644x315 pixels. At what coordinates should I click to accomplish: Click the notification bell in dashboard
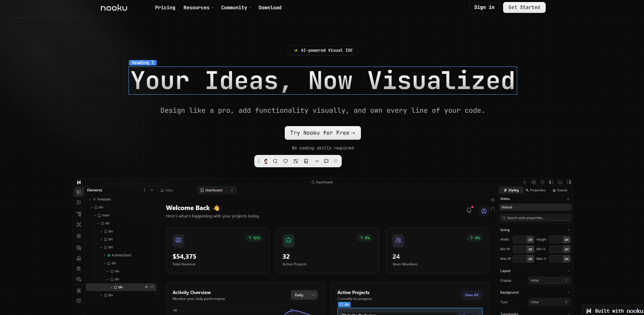469,210
